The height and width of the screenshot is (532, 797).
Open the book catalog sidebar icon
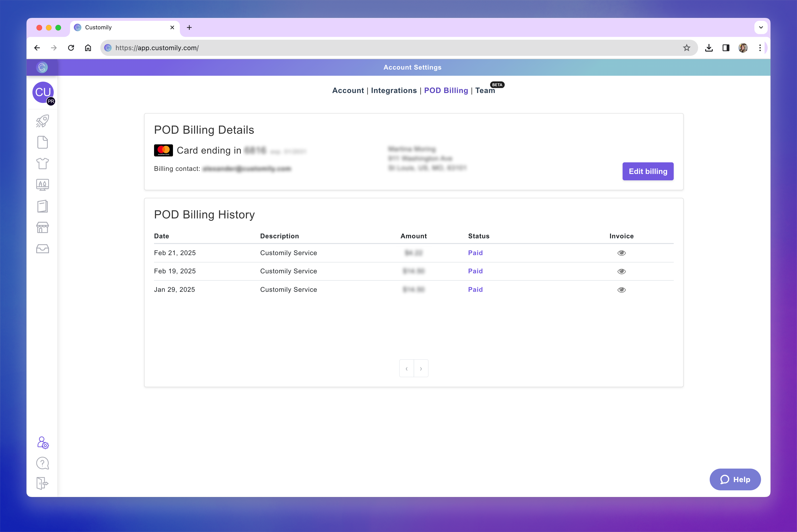click(x=42, y=206)
